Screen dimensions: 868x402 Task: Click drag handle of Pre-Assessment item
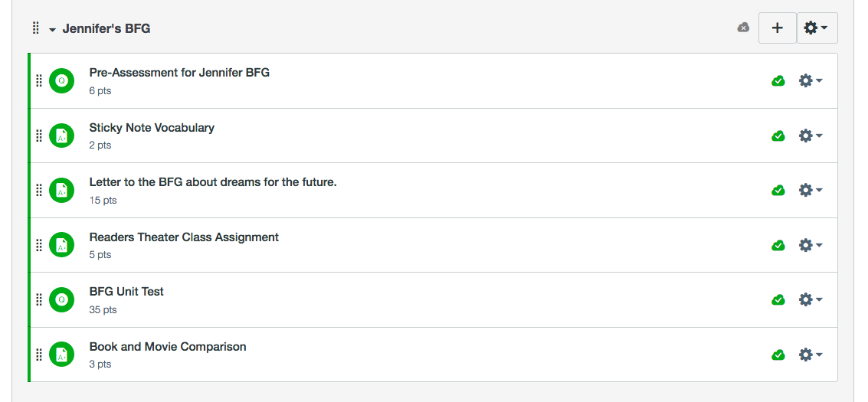tap(39, 80)
